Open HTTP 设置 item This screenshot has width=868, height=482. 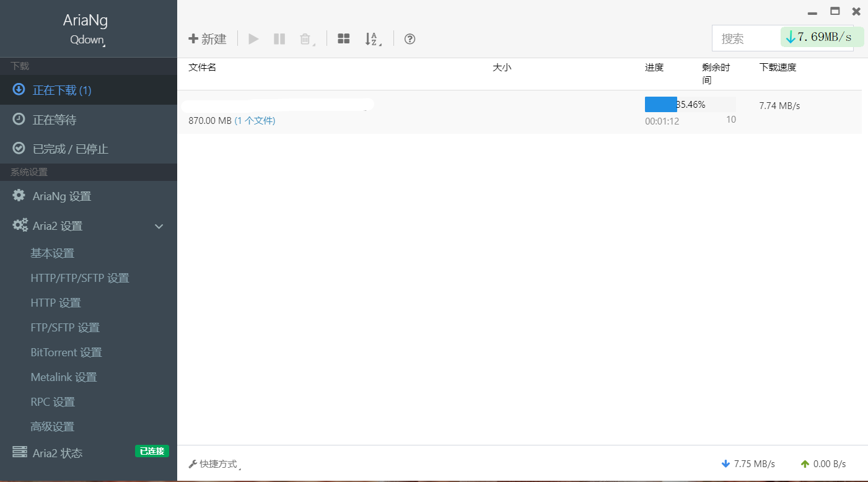(x=56, y=303)
